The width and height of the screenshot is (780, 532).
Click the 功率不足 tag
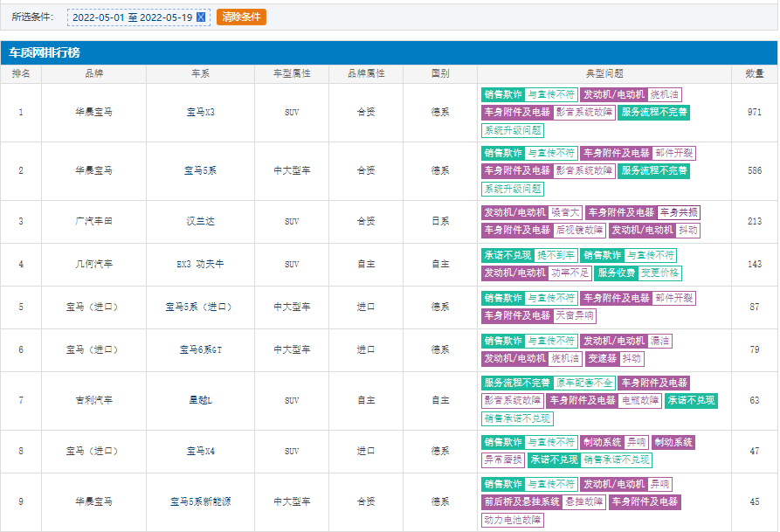pos(570,273)
